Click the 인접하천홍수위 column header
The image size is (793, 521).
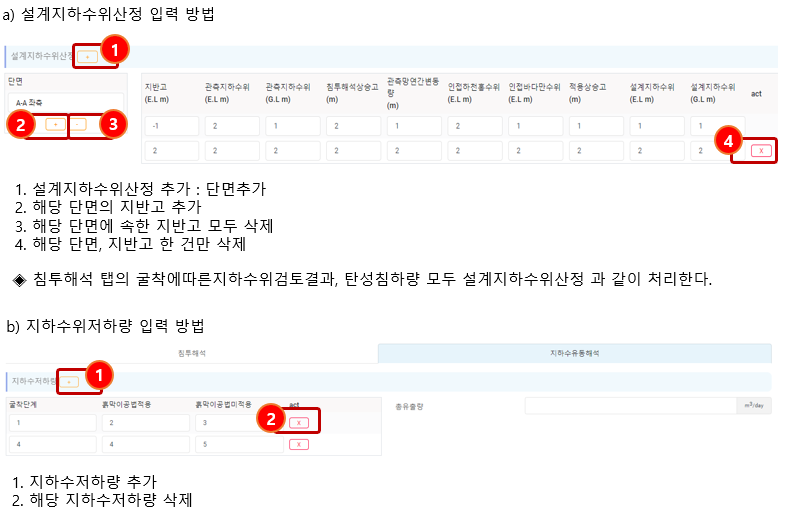474,93
